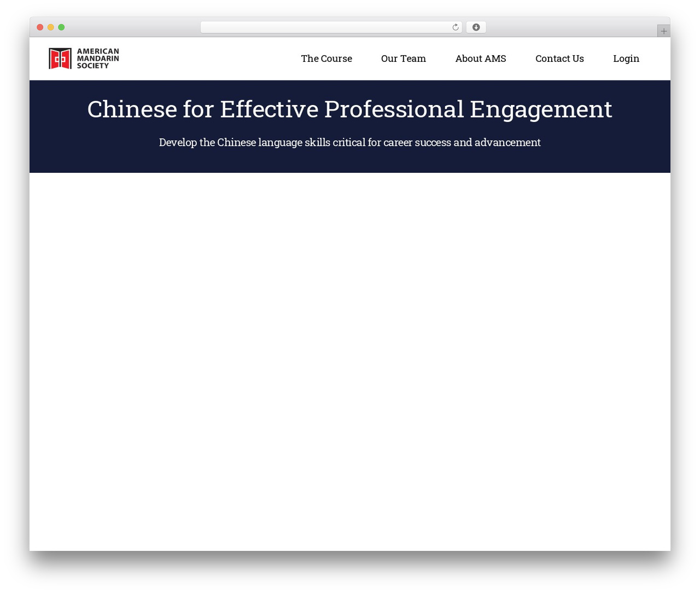The width and height of the screenshot is (700, 593).
Task: Open the About AMS page
Action: 481,59
